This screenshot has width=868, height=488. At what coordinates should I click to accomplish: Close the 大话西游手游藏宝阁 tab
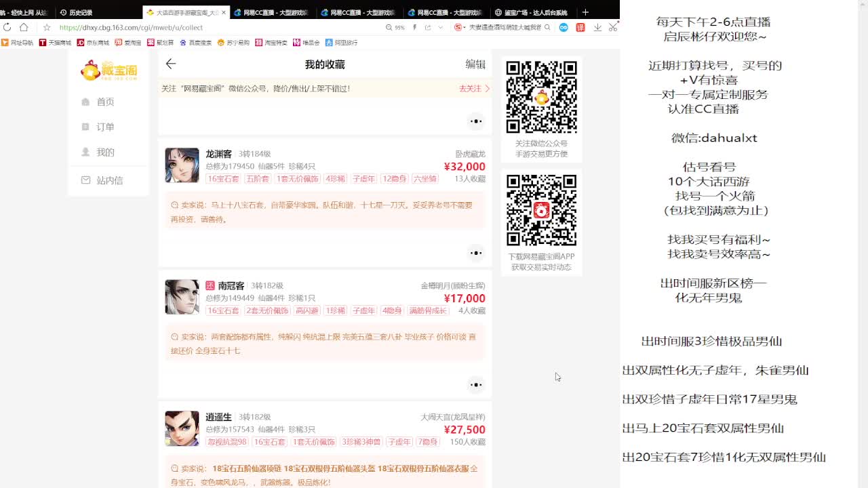(224, 12)
